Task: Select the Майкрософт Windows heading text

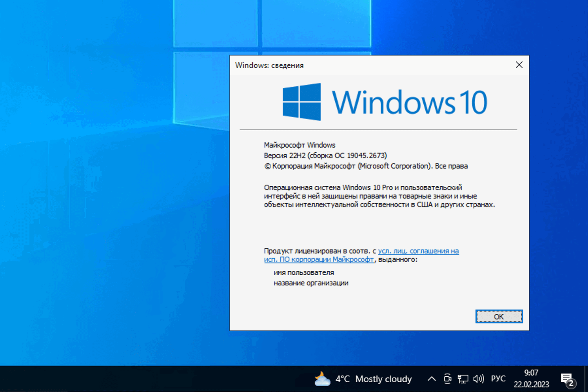Action: click(x=299, y=145)
